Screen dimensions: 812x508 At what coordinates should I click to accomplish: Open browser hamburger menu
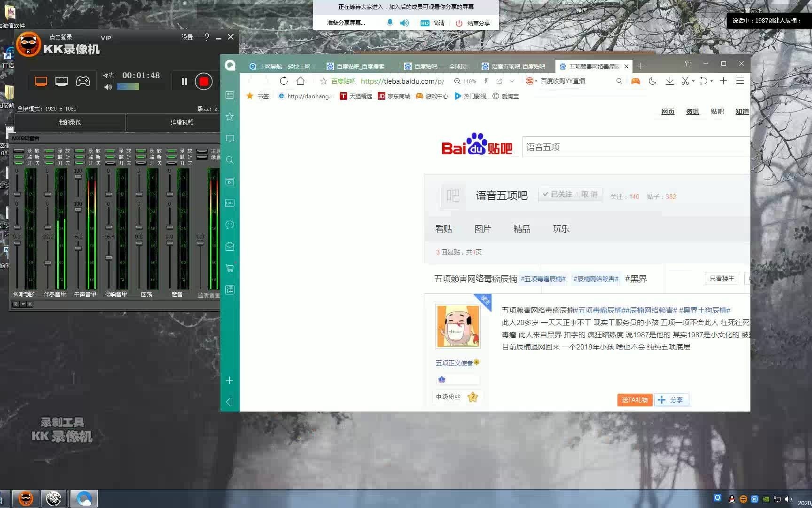click(x=740, y=81)
